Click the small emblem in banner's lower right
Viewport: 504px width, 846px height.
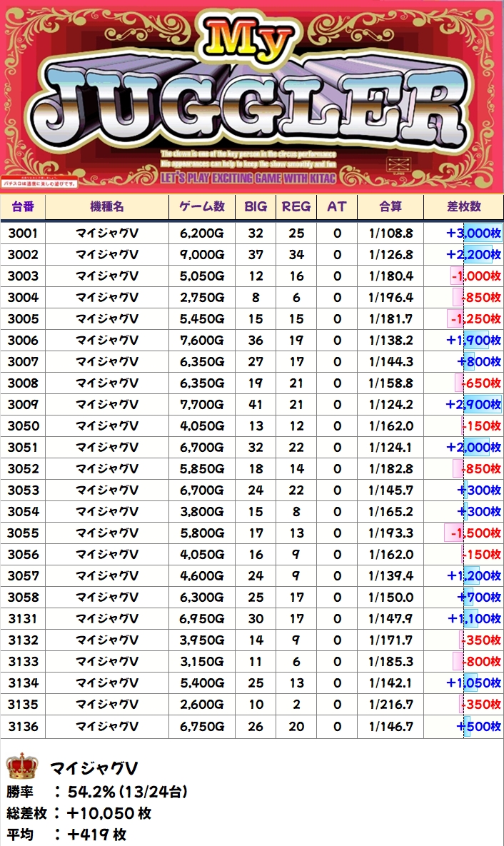coord(396,165)
